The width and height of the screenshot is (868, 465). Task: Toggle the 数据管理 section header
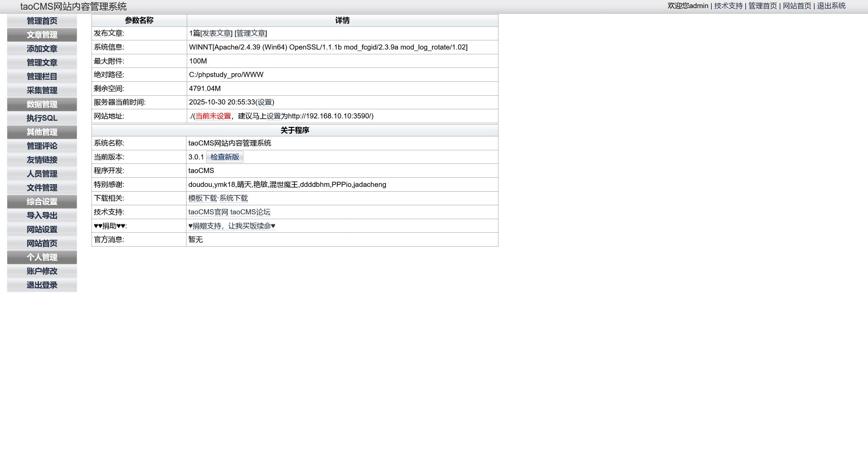(x=42, y=104)
